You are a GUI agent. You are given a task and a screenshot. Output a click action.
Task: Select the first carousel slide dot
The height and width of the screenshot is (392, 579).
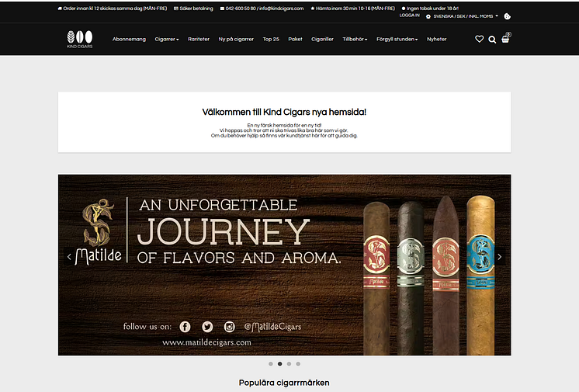pos(271,364)
